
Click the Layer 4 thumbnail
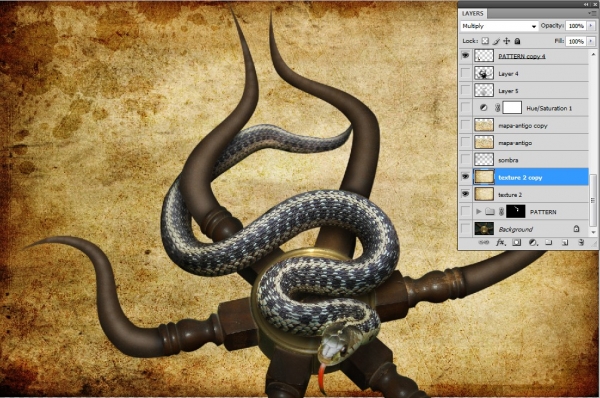click(484, 73)
